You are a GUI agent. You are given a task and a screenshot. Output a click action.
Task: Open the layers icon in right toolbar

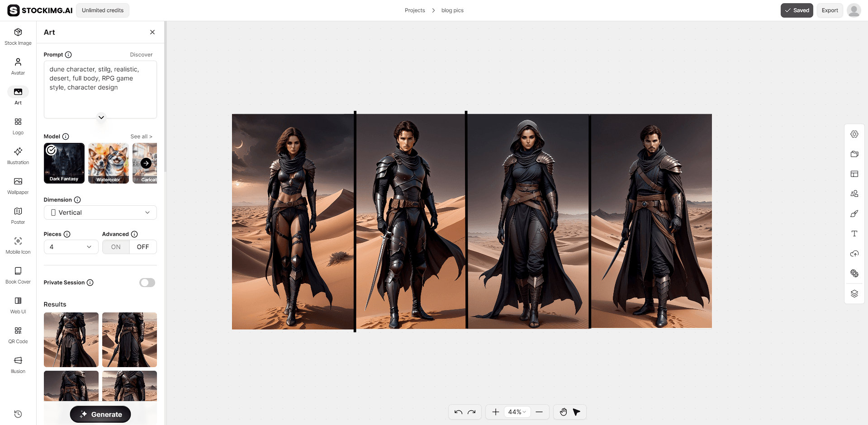pos(854,293)
